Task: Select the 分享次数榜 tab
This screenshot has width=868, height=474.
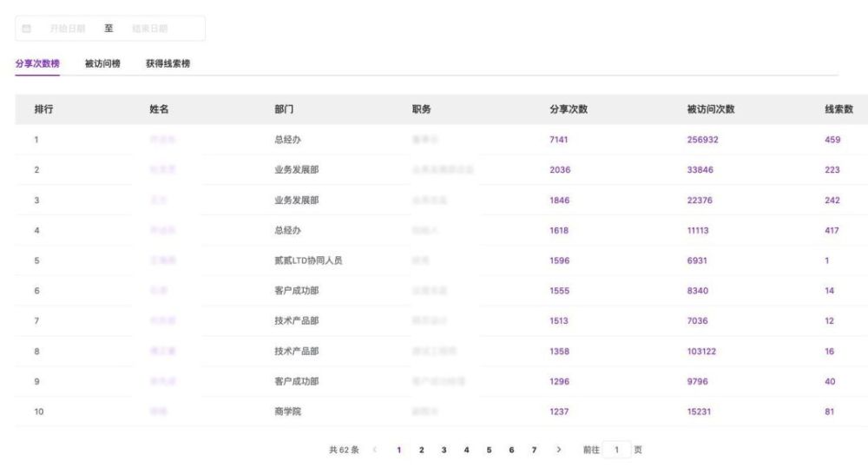Action: pyautogui.click(x=37, y=63)
